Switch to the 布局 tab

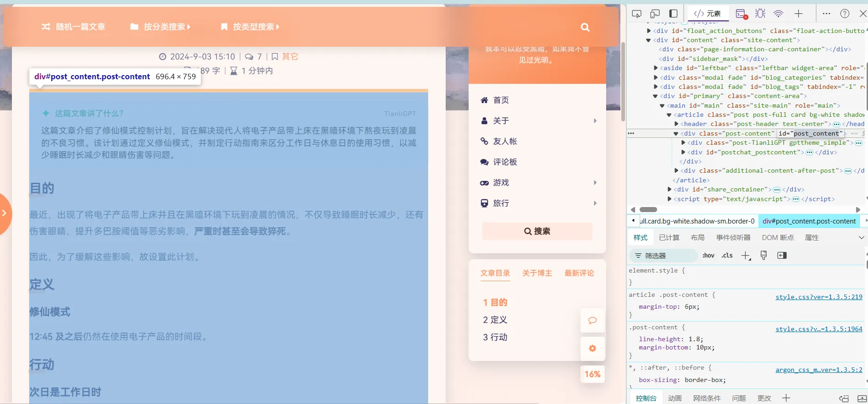tap(697, 237)
